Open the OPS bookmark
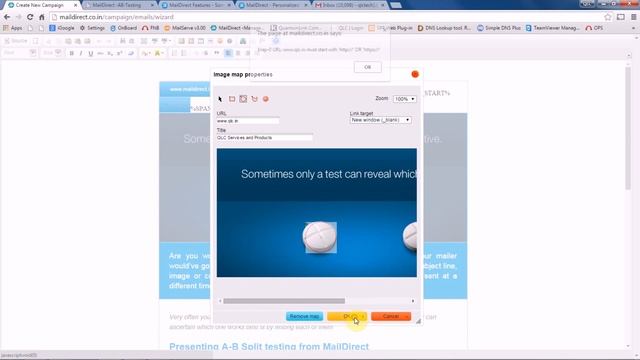The image size is (640, 360). [594, 28]
